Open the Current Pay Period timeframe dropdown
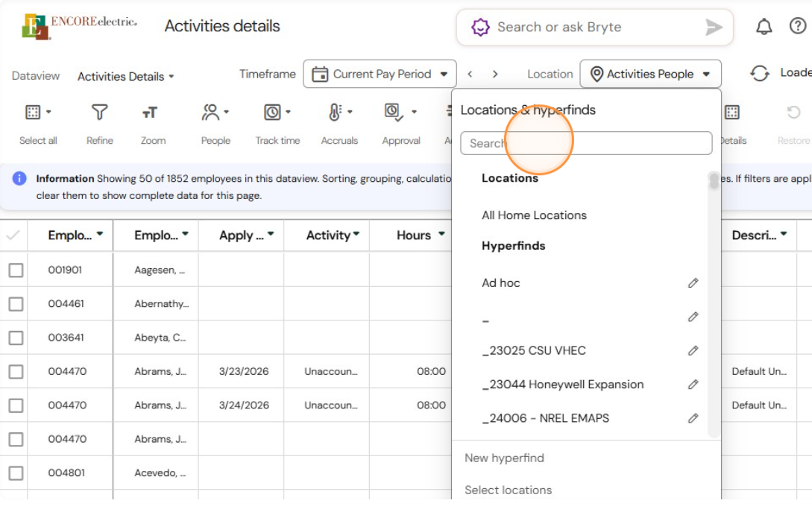Image resolution: width=812 pixels, height=515 pixels. click(380, 74)
